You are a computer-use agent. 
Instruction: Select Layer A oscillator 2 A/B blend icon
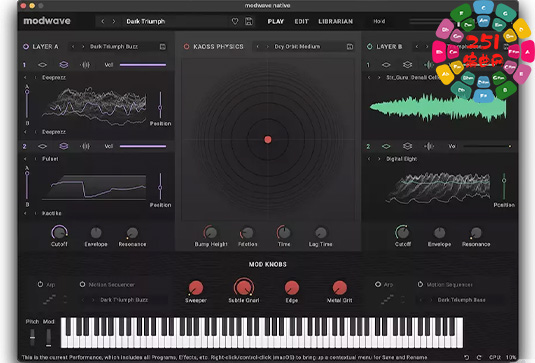click(64, 146)
